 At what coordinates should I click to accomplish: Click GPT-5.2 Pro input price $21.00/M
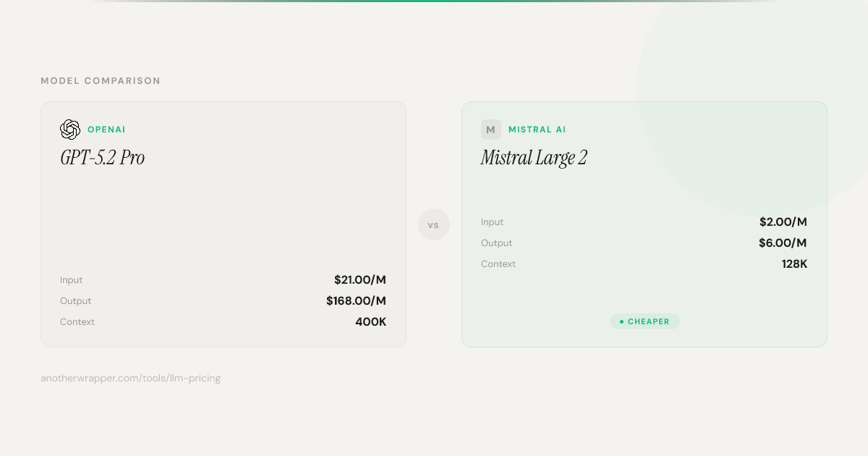(x=360, y=279)
